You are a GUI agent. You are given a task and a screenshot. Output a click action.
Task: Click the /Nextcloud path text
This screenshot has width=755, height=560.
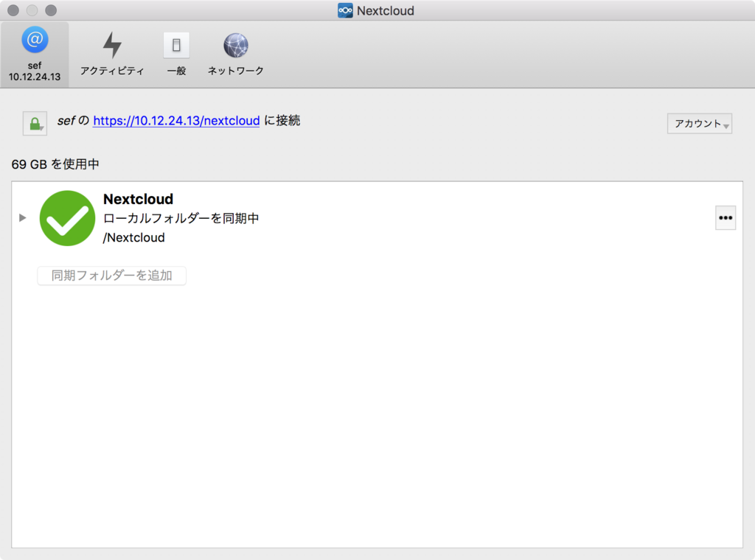point(134,238)
